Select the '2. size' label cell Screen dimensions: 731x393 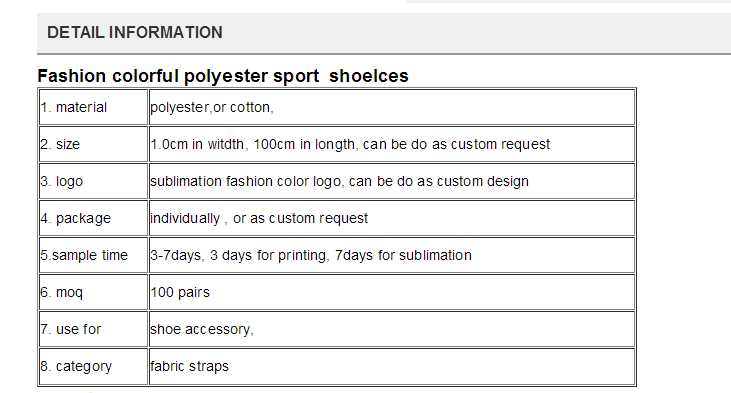click(x=93, y=144)
